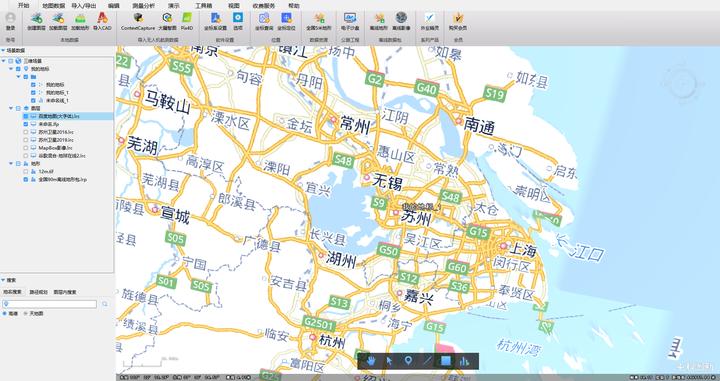This screenshot has height=381, width=720.
Task: Switch to the 图层内搜索 search tab
Action: 65,292
